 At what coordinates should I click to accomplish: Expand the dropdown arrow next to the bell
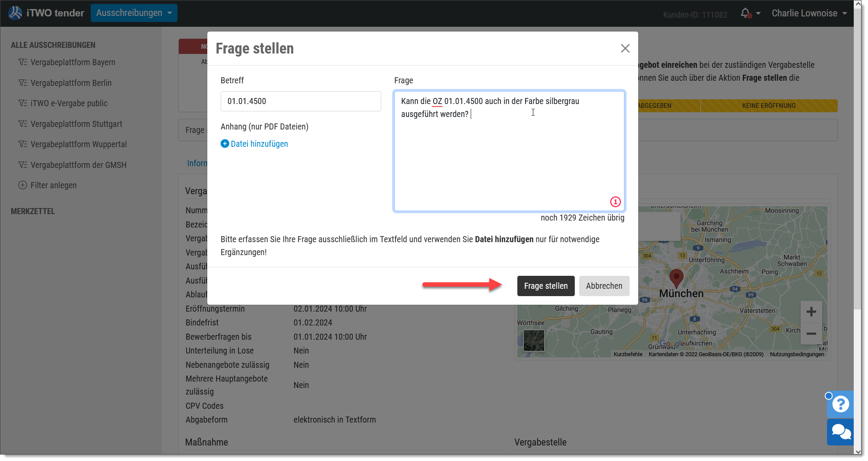[x=758, y=13]
